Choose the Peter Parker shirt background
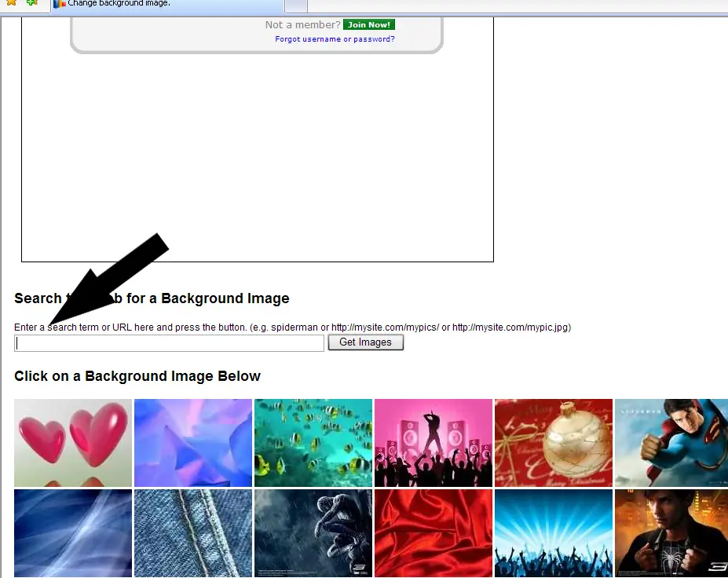Image resolution: width=728 pixels, height=578 pixels. 671,533
